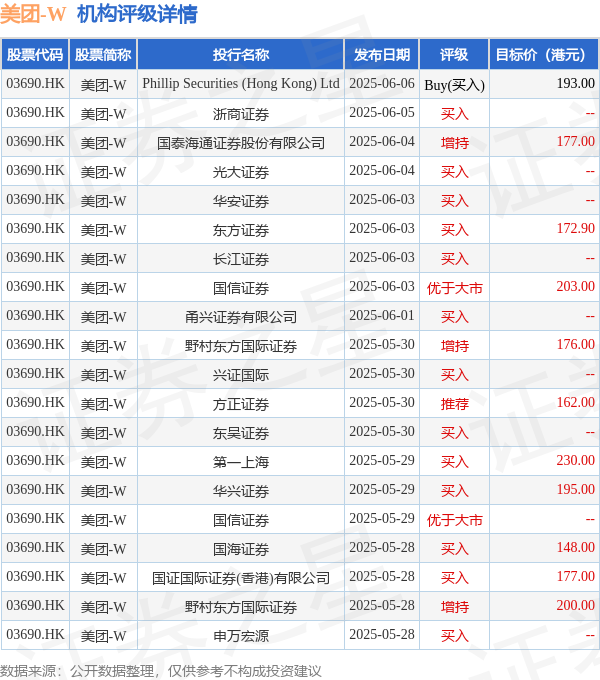Click the 230.00 target price
This screenshot has height=680, width=600.
point(575,460)
